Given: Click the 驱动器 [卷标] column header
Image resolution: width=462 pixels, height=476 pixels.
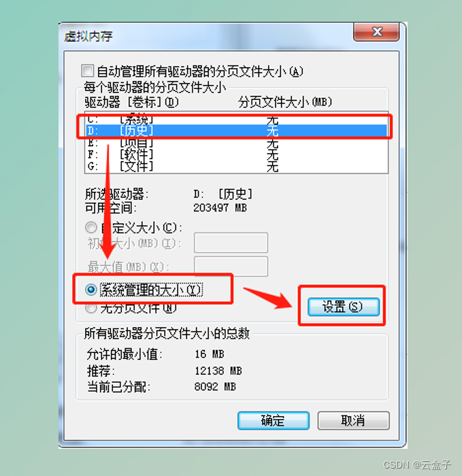Looking at the screenshot, I should coord(131,102).
